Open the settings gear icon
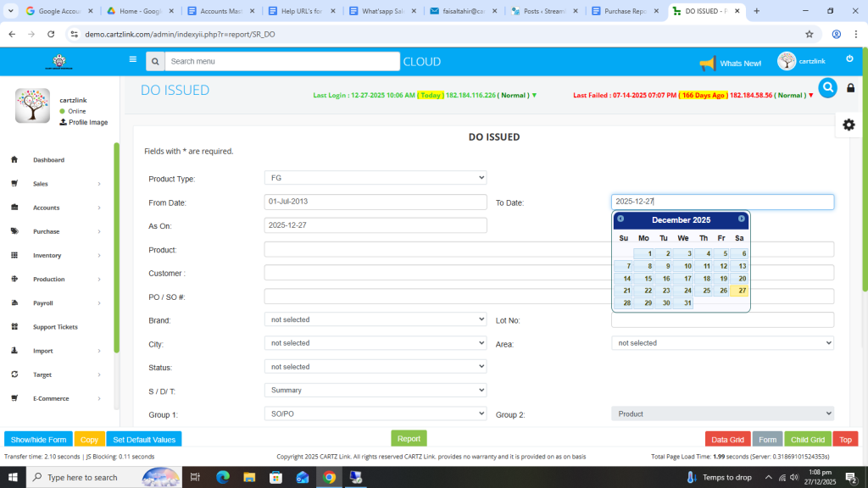868x488 pixels. click(849, 125)
